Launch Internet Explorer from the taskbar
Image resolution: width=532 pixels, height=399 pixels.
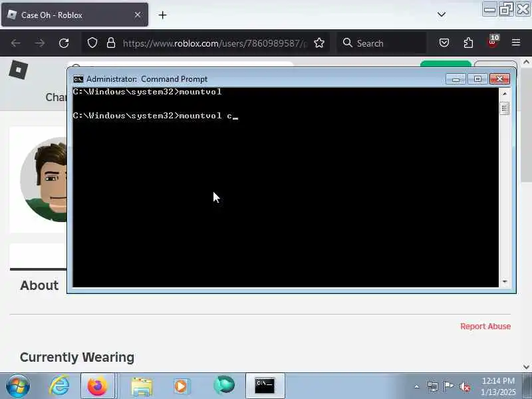[x=59, y=386]
